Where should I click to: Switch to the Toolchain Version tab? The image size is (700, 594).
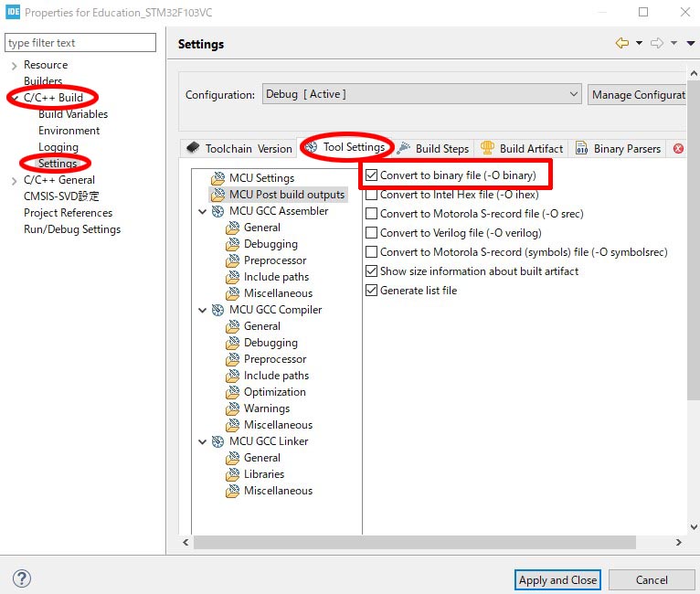pyautogui.click(x=239, y=149)
